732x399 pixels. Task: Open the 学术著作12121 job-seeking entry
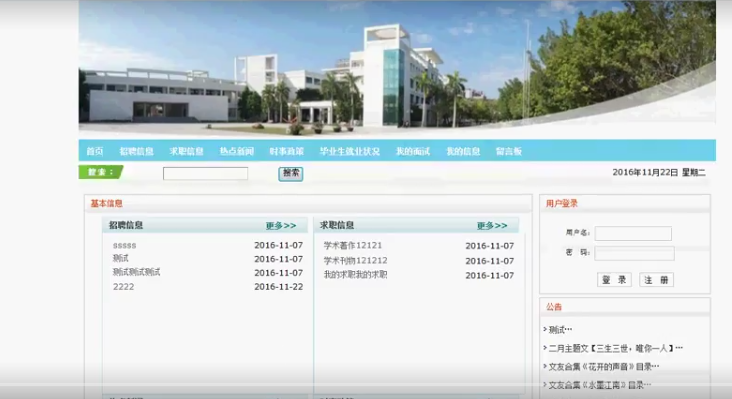click(x=353, y=245)
